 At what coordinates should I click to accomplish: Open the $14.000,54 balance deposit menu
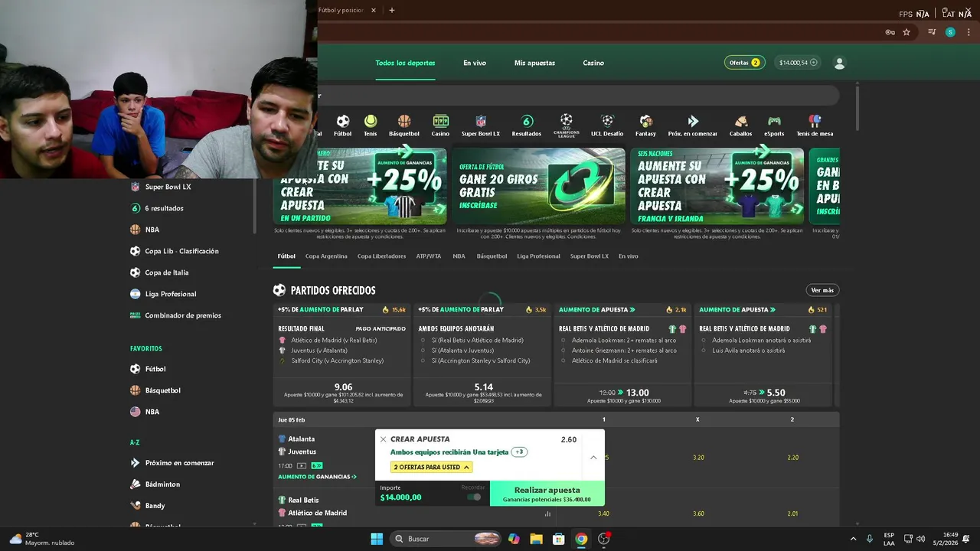coord(798,63)
